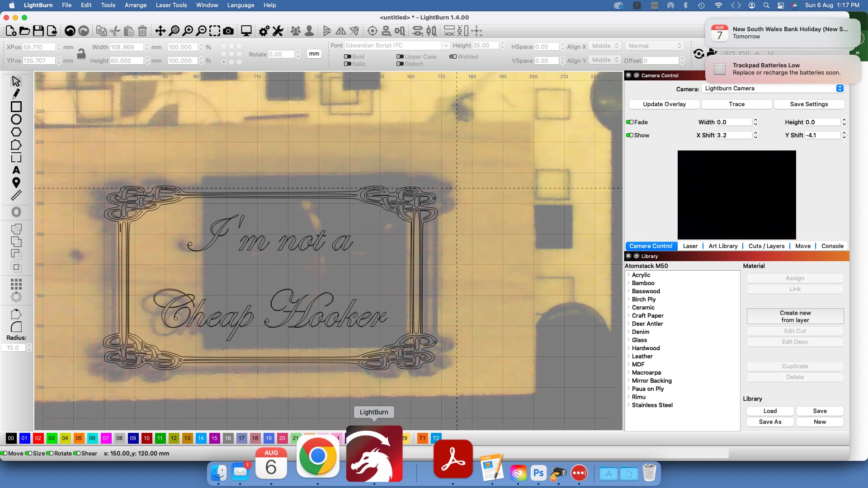
Task: Click the Mirror Horizontally toolbar icon
Action: coord(340,31)
